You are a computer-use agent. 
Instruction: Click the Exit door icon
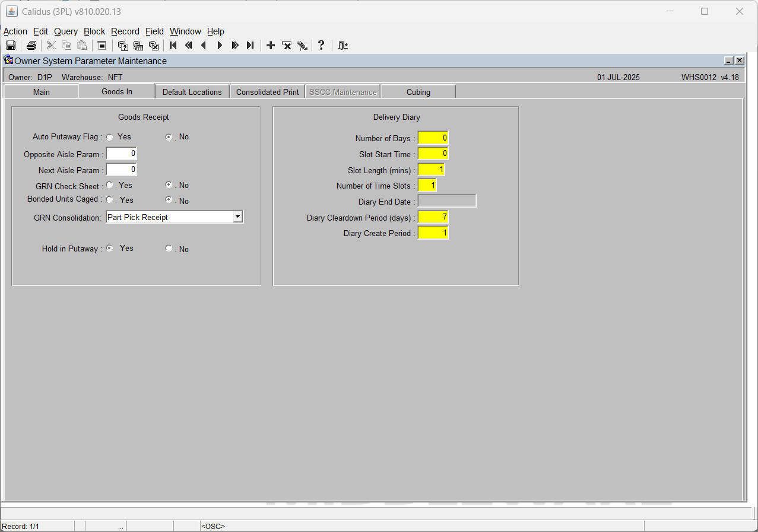tap(342, 45)
